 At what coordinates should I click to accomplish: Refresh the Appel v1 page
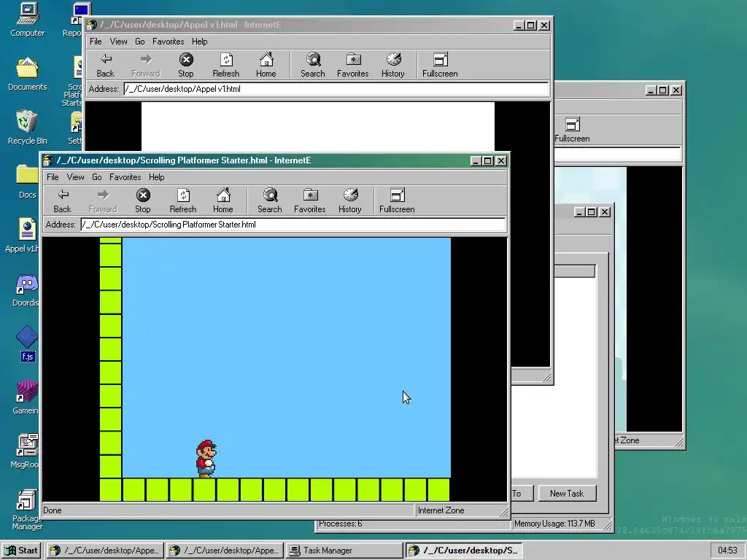tap(226, 65)
